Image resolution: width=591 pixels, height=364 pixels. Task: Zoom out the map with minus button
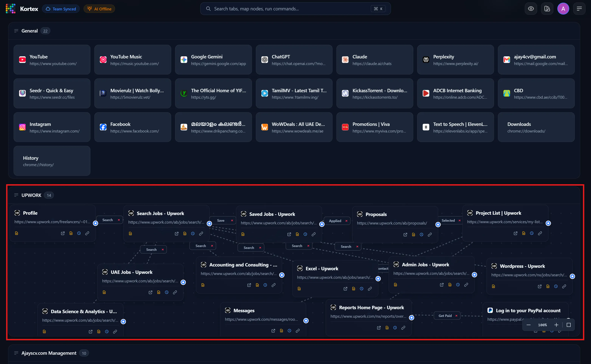[x=528, y=325]
